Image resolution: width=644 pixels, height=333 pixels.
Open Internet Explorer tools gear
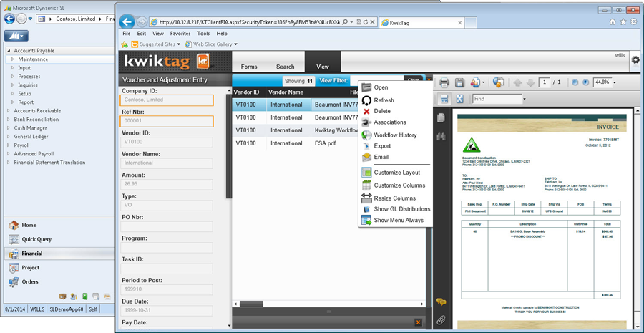(x=634, y=21)
